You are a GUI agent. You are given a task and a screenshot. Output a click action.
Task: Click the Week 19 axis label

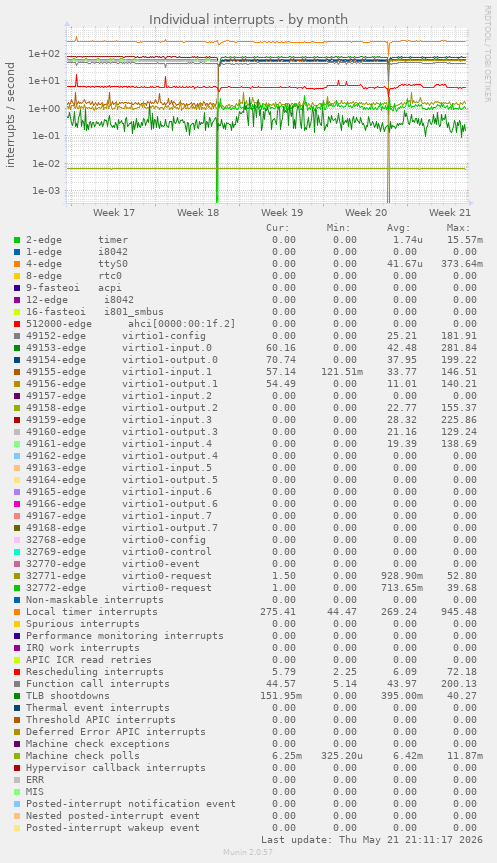(x=282, y=212)
